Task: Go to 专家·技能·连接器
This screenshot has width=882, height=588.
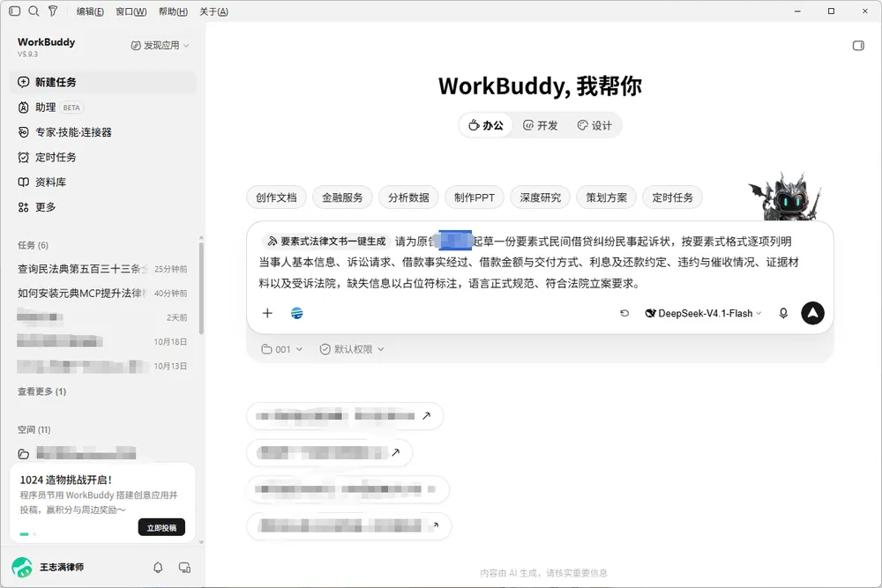Action: (103, 132)
